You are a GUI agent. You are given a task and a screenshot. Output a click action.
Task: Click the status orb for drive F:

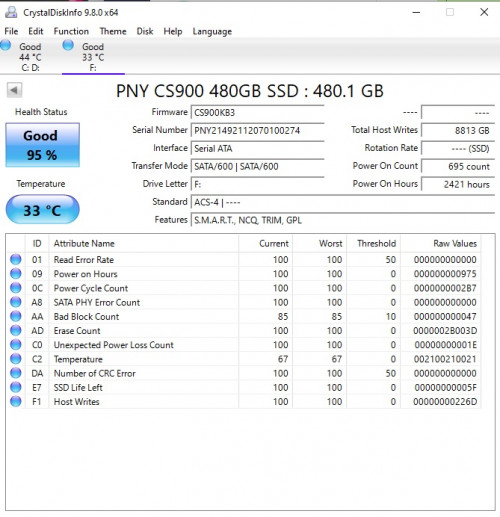click(x=68, y=45)
